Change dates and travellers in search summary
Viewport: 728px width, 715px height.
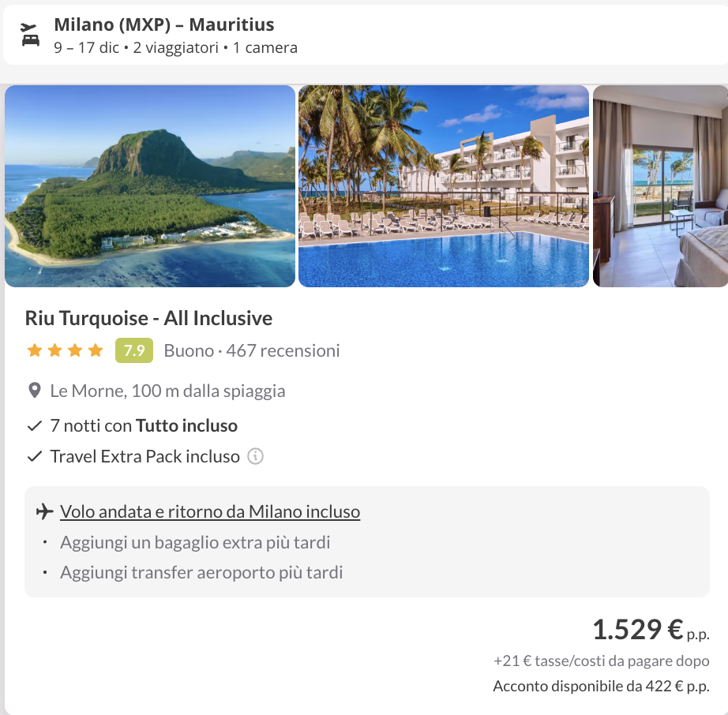pos(175,47)
